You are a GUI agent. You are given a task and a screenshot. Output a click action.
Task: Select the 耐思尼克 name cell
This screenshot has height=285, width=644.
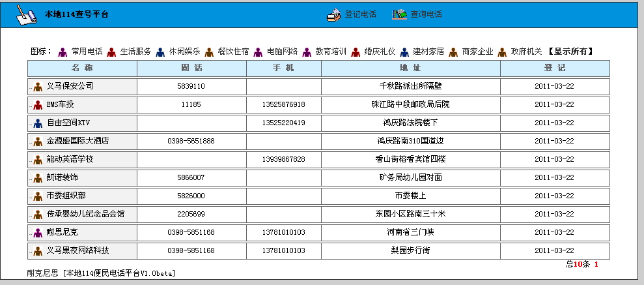[82, 232]
